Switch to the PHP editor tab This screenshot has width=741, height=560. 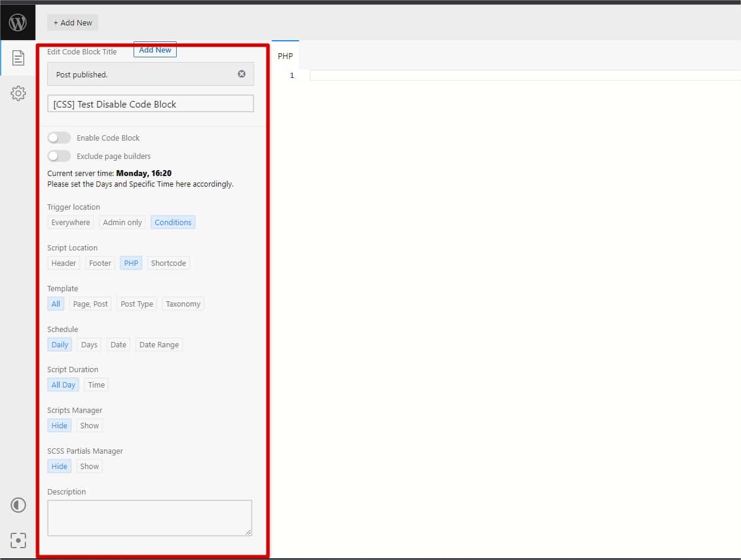[285, 56]
